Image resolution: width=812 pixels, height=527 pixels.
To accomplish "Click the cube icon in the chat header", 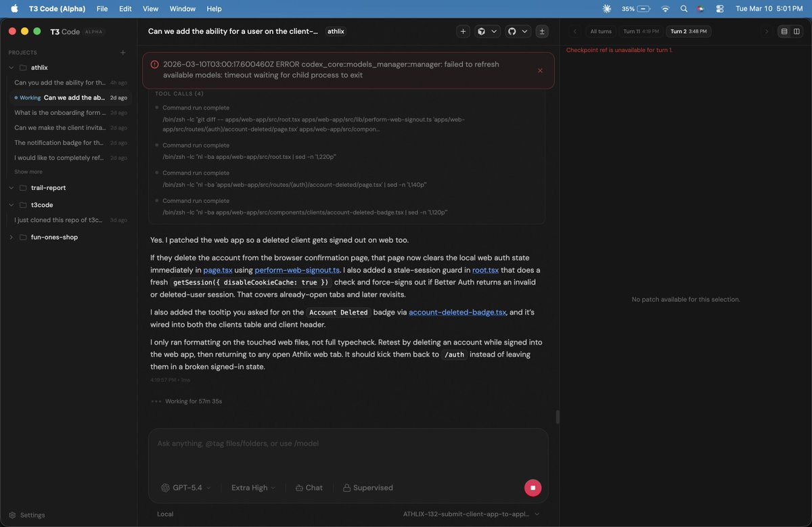I will tap(481, 31).
